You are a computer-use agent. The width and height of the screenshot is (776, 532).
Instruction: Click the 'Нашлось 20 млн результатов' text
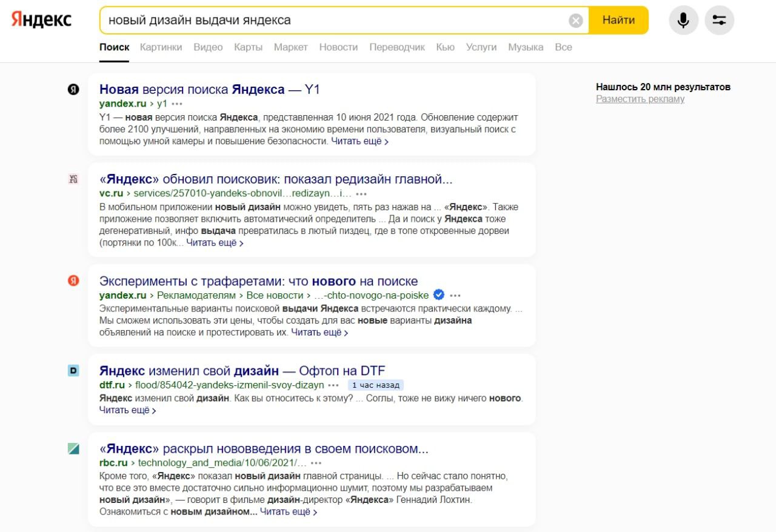[663, 87]
